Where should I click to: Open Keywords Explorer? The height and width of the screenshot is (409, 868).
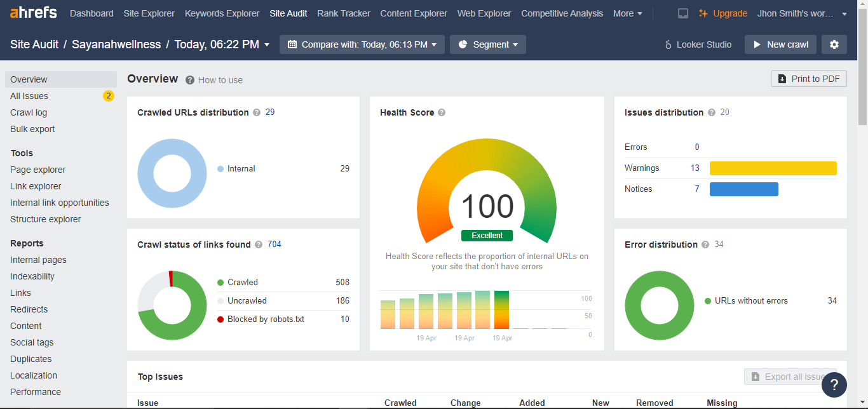[222, 13]
